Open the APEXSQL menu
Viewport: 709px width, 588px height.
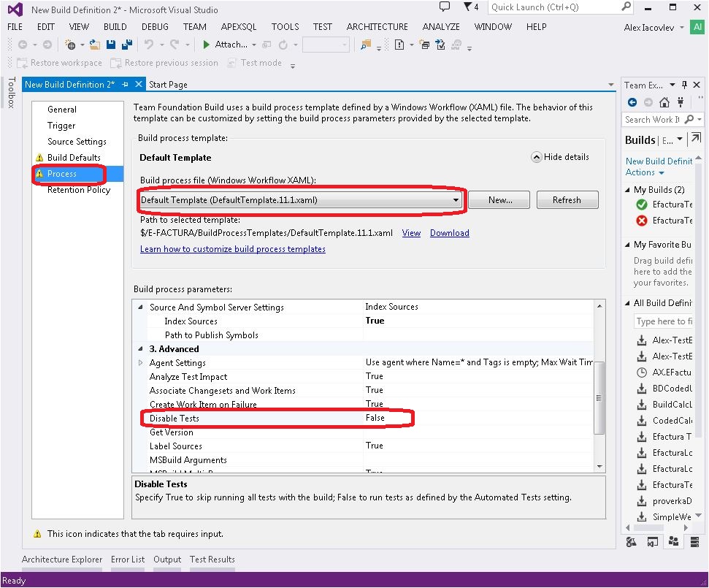pos(239,27)
